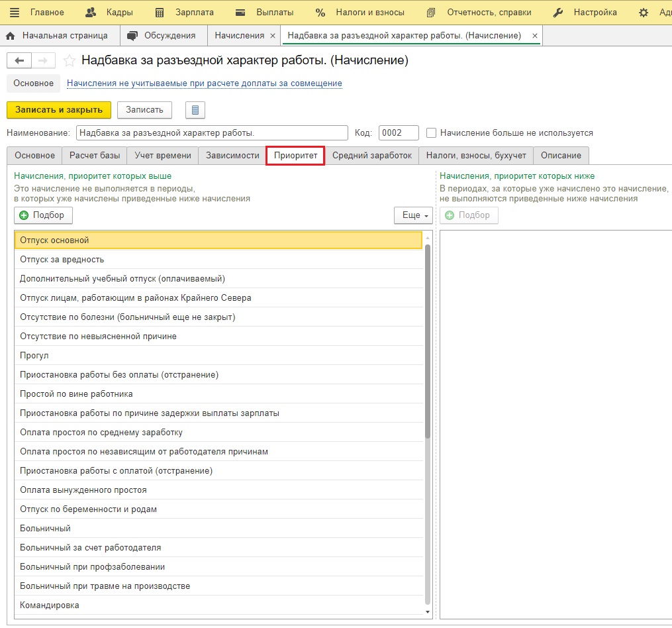The image size is (672, 628).
Task: Close the Начисления tab
Action: 273,36
